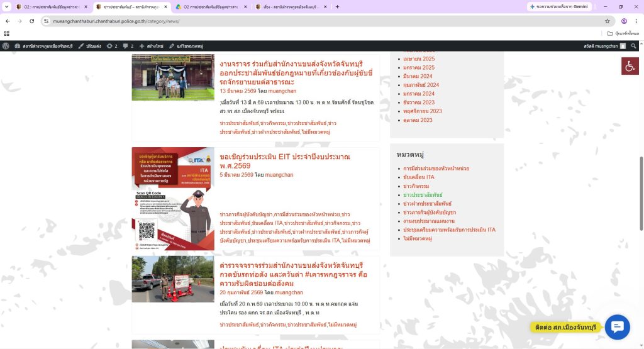Switch to the Google Drive O2 tab

coord(211,6)
